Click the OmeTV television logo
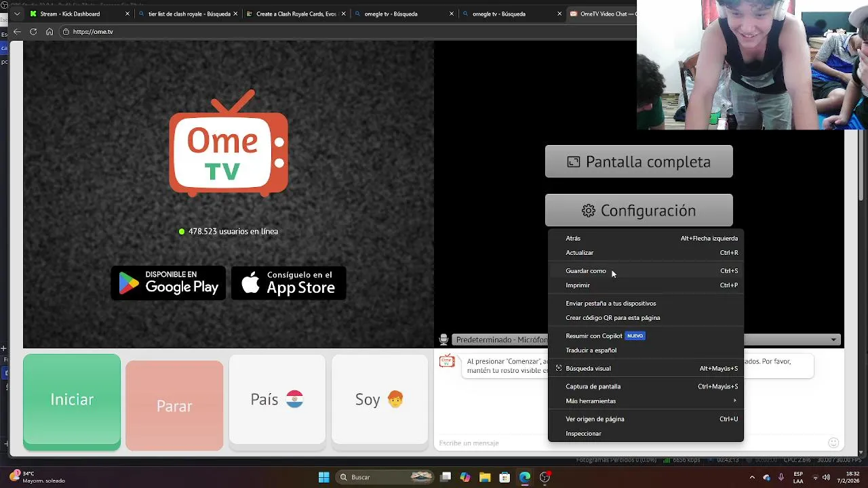Image resolution: width=868 pixels, height=488 pixels. [229, 143]
